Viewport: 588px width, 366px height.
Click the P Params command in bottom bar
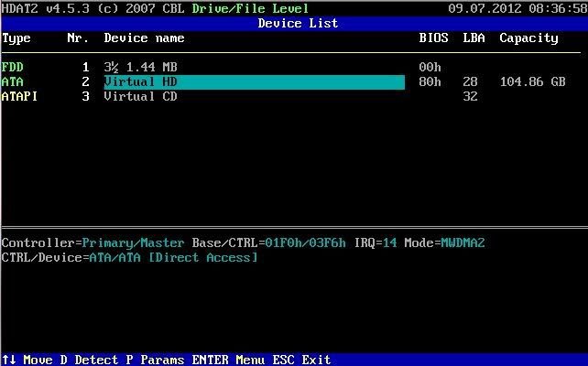coord(156,360)
